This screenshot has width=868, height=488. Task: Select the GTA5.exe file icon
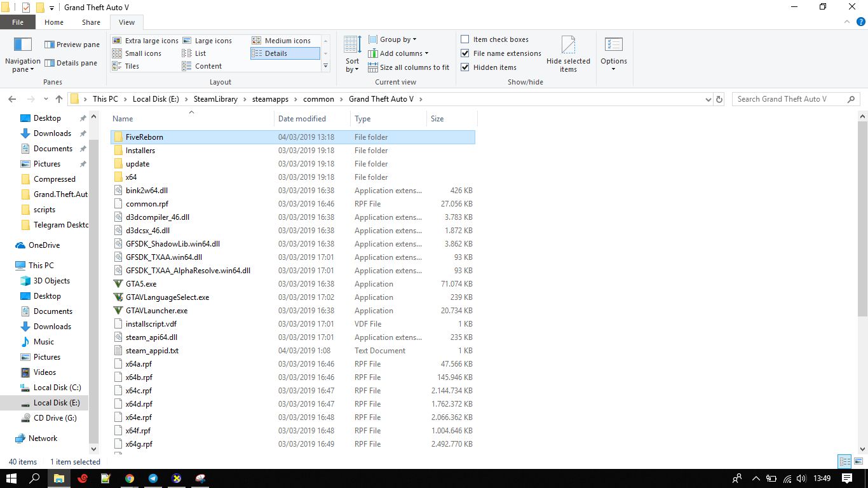click(118, 284)
